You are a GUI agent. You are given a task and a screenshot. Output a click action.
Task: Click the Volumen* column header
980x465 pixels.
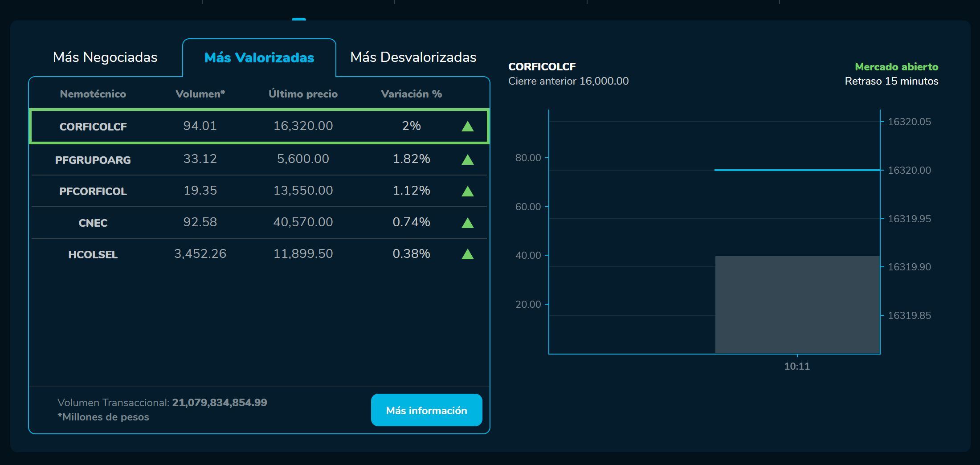[200, 94]
